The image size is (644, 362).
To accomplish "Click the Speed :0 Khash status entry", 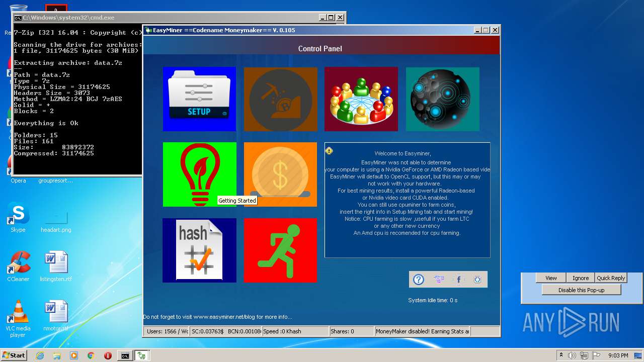I will tap(295, 331).
